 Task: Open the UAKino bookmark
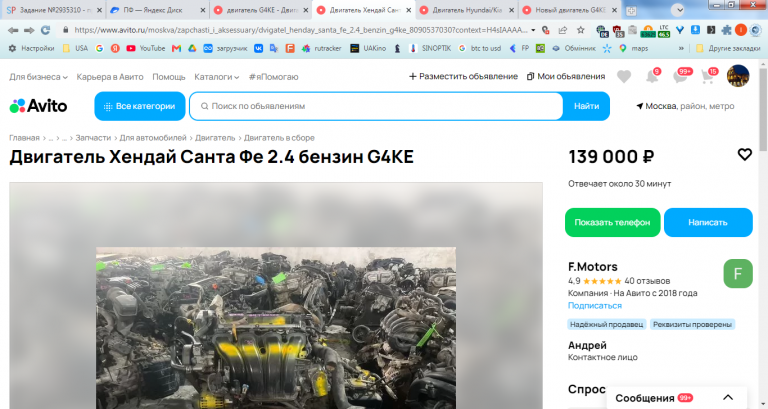[x=368, y=48]
